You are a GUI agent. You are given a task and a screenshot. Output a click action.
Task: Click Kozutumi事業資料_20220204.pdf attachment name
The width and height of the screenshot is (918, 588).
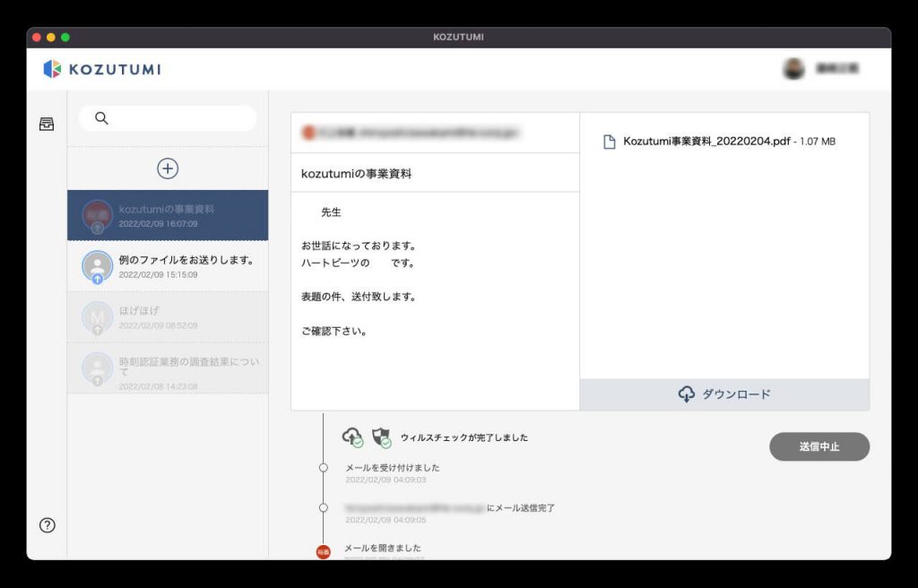(x=706, y=141)
